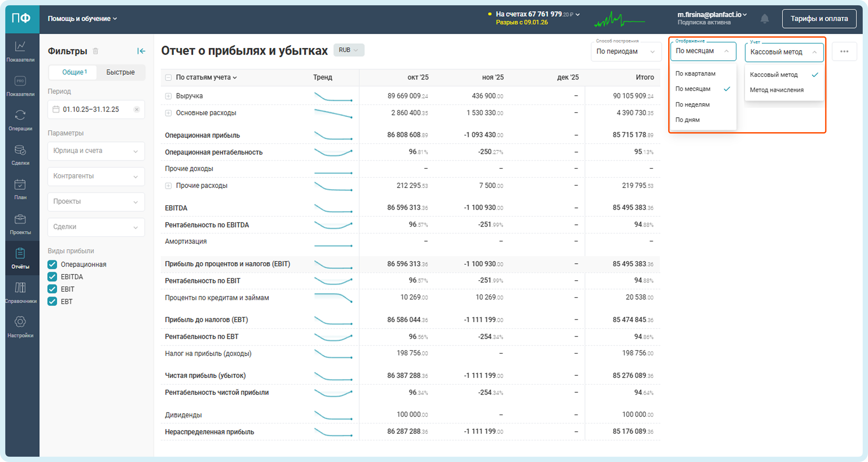Expand the Выручка row
This screenshot has width=868, height=462.
168,96
